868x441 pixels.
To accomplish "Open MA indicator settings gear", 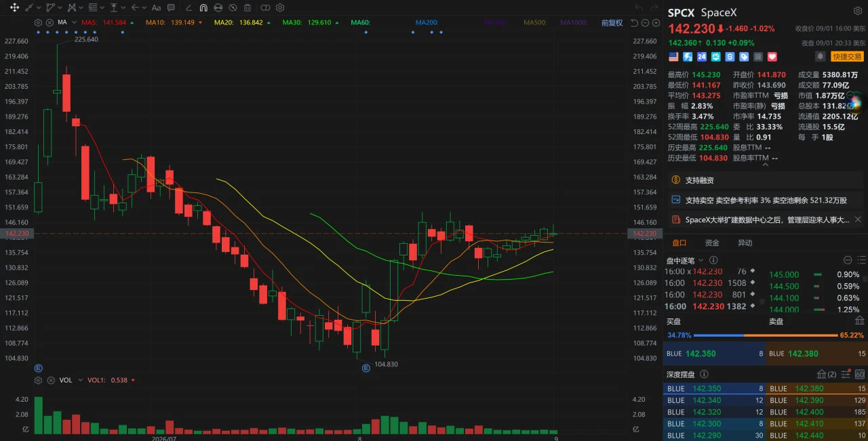I will (x=38, y=22).
